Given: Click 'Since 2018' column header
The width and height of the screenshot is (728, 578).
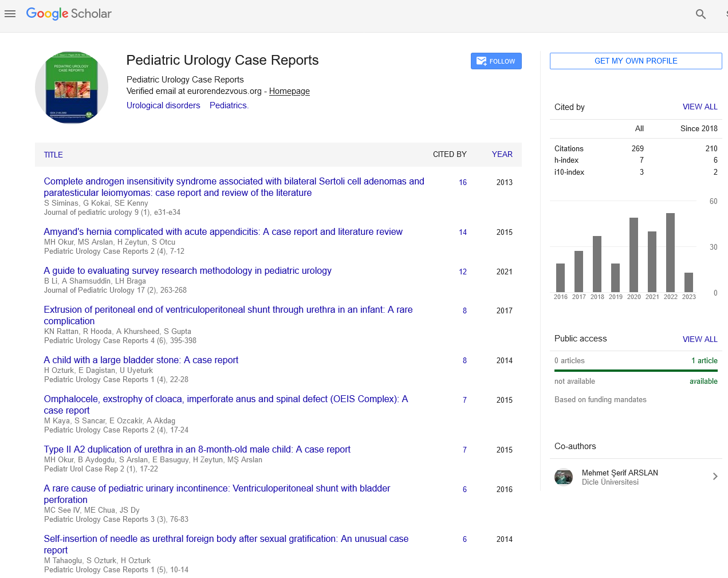Looking at the screenshot, I should (x=699, y=128).
